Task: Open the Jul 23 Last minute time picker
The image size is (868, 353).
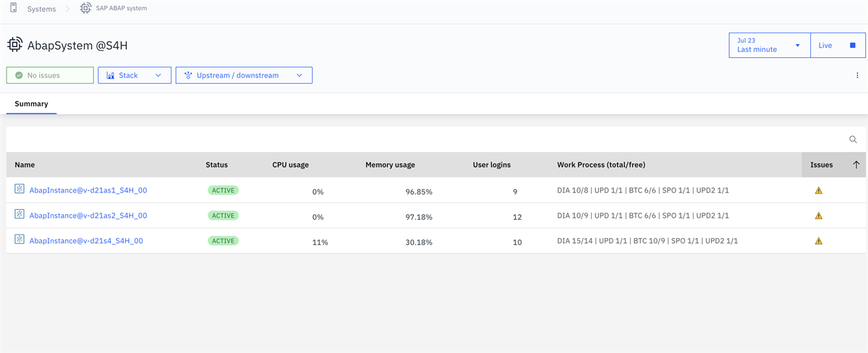Action: [x=770, y=45]
